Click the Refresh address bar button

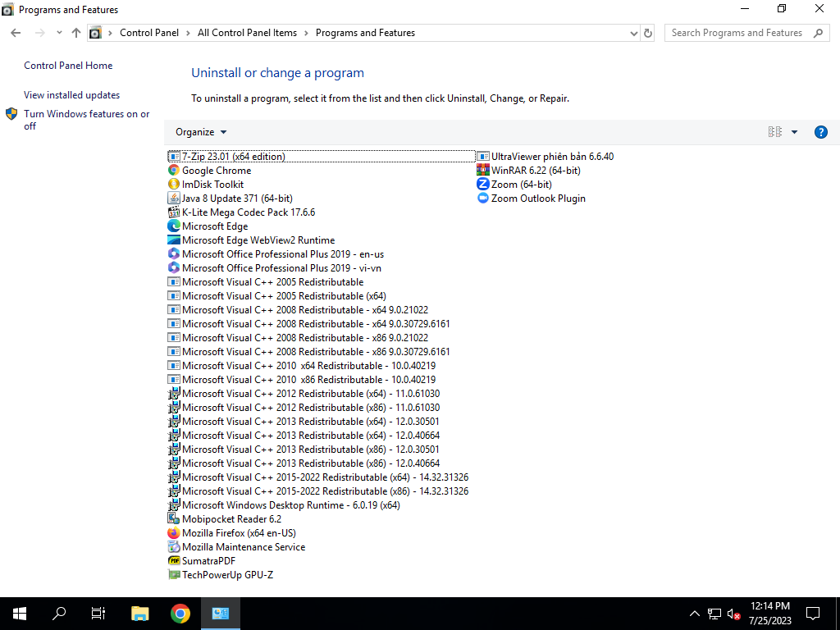[648, 33]
